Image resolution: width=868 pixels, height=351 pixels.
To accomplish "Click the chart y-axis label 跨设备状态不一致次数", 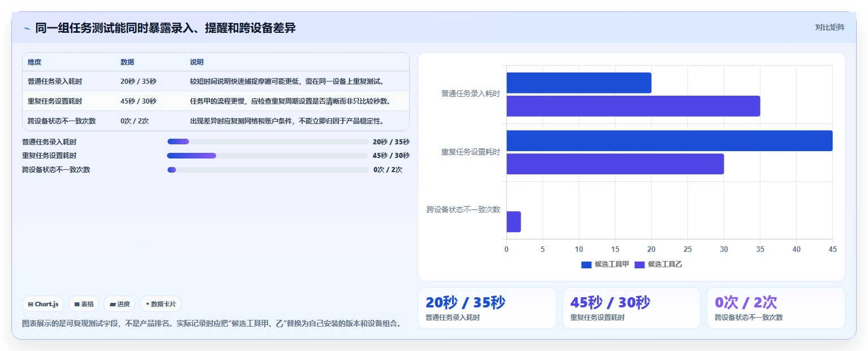I will [x=463, y=209].
